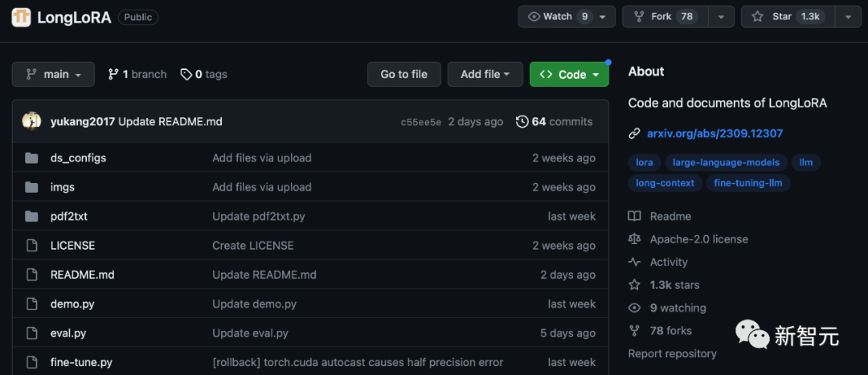Open the ds_configs folder
This screenshot has height=375, width=868.
coord(78,158)
